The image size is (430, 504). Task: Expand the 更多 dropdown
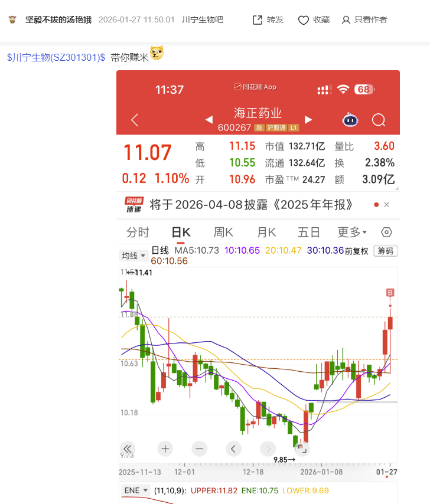(352, 232)
